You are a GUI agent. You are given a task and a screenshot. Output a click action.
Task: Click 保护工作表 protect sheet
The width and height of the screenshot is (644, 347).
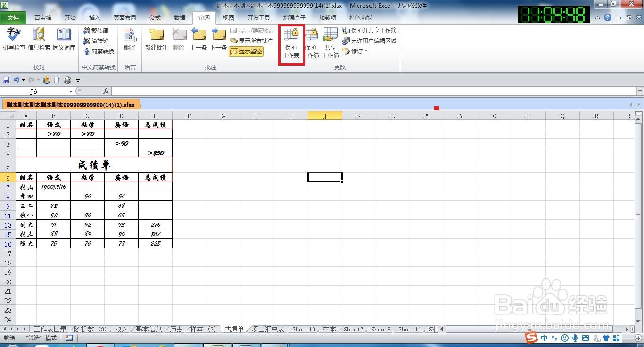tap(291, 43)
